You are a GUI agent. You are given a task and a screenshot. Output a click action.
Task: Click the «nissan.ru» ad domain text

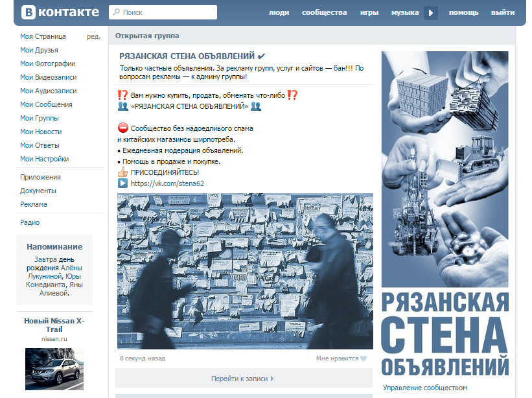(x=54, y=338)
